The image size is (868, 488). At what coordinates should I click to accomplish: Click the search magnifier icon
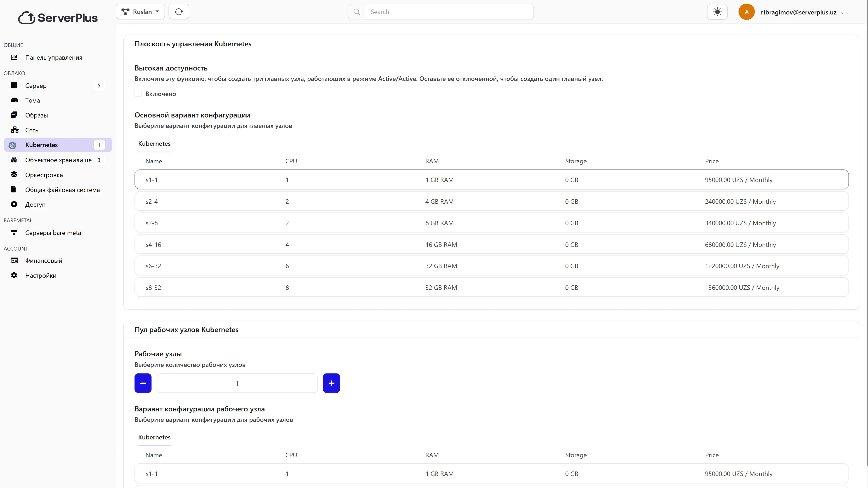(x=356, y=12)
